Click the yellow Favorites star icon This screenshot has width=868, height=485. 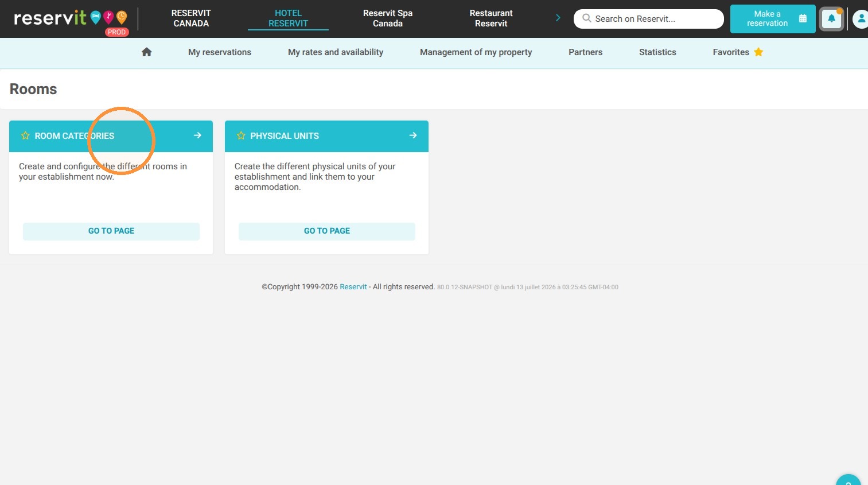(758, 52)
